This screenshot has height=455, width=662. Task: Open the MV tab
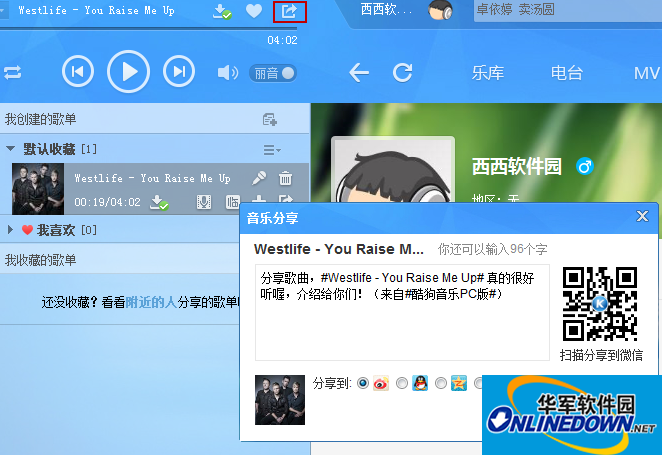pos(646,73)
